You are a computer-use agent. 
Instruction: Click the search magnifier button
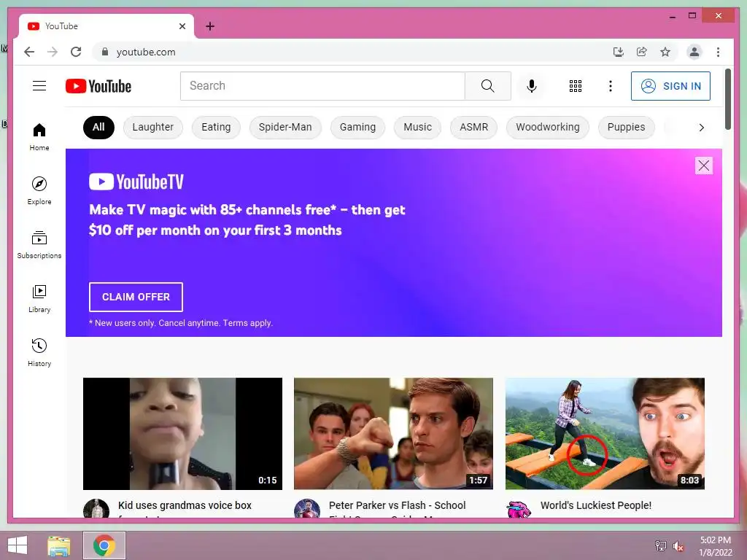click(488, 86)
